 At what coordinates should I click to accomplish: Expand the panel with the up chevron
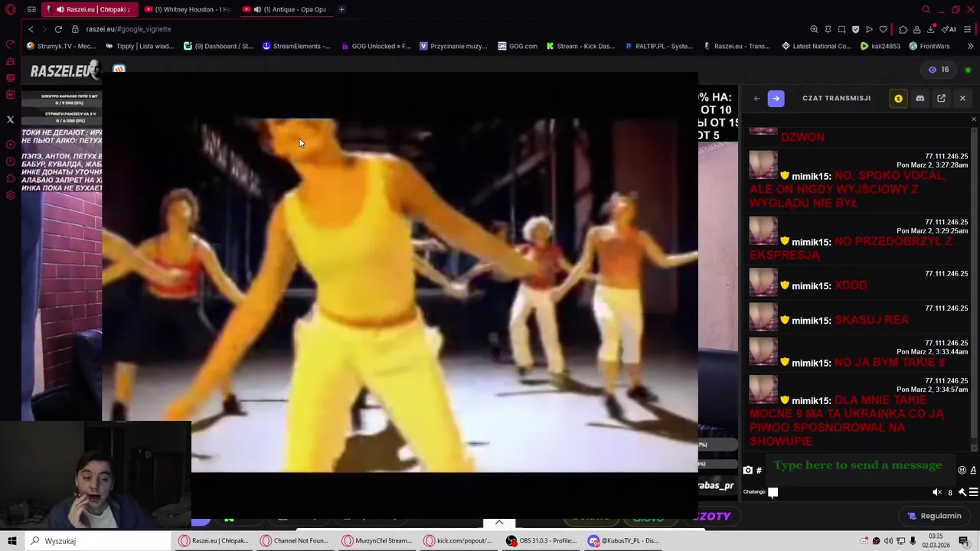click(x=499, y=523)
